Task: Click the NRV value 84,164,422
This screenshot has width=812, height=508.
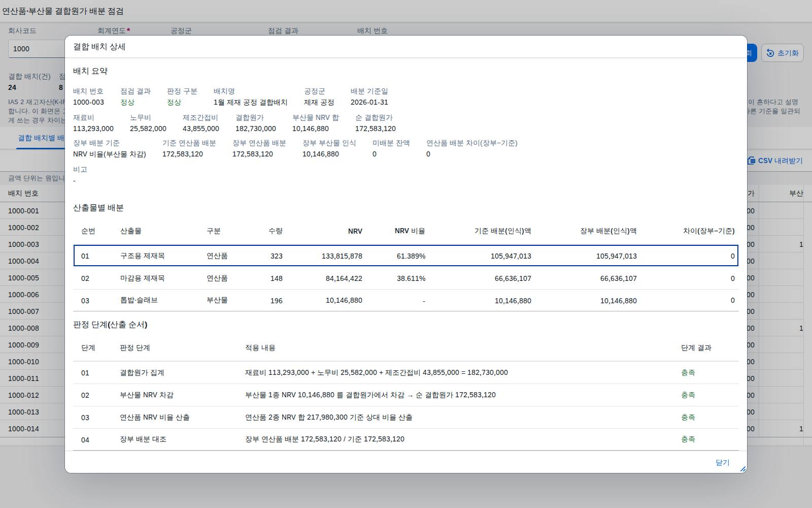Action: point(344,278)
